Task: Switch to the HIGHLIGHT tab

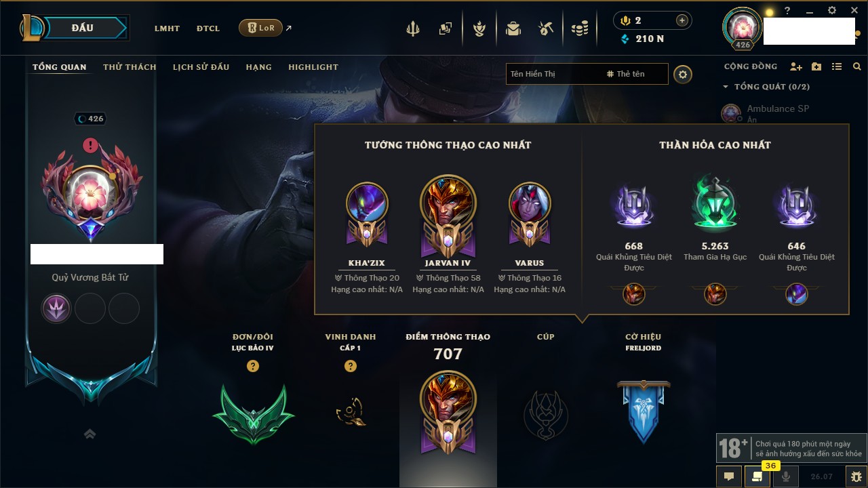Action: 313,67
